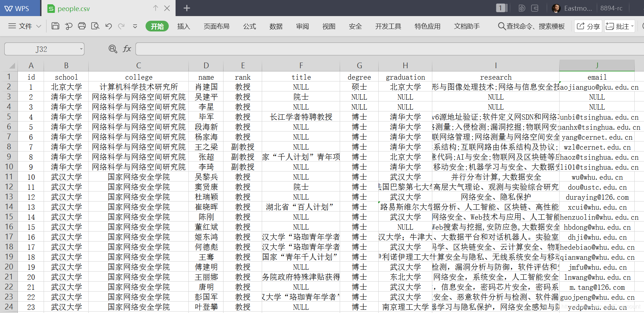Close the people.csv document tab
The image size is (644, 313).
[x=167, y=8]
